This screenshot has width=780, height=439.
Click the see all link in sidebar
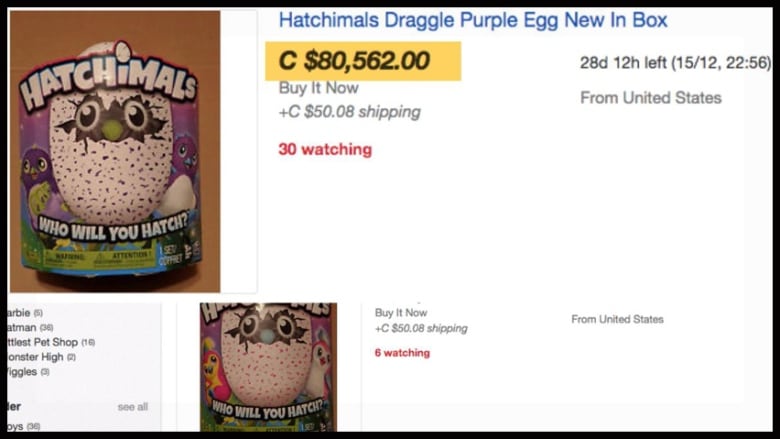133,407
